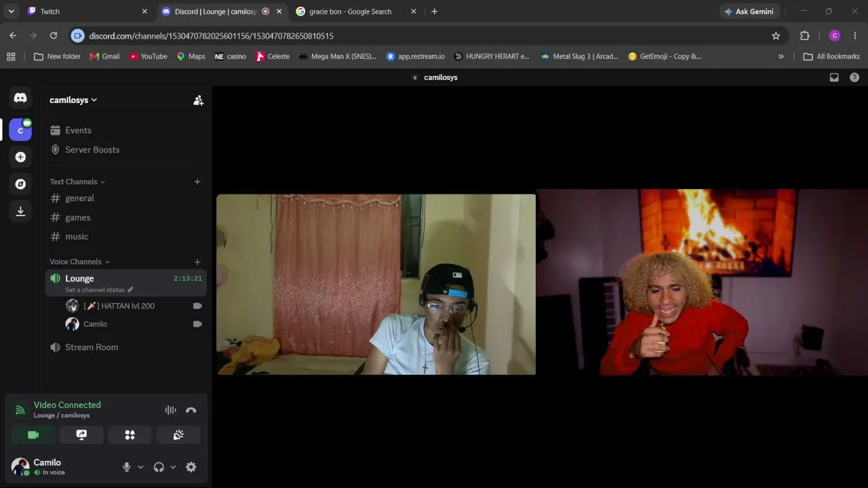The width and height of the screenshot is (868, 488).
Task: Go back in browser
Action: point(13,36)
